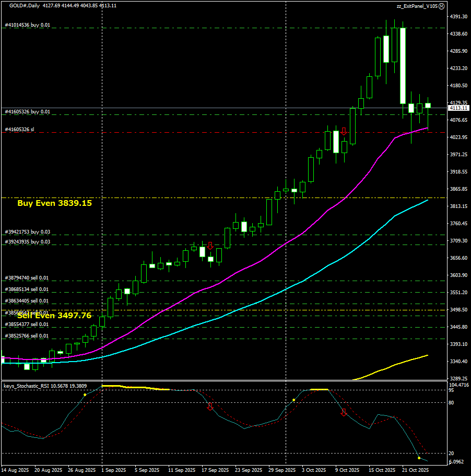The height and width of the screenshot is (476, 471).
Task: Select the #41605326 sl stop loss label
Action: coord(19,129)
